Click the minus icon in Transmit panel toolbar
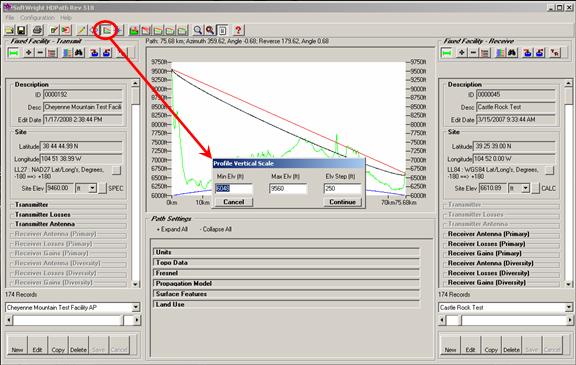576x365 pixels. pyautogui.click(x=40, y=53)
